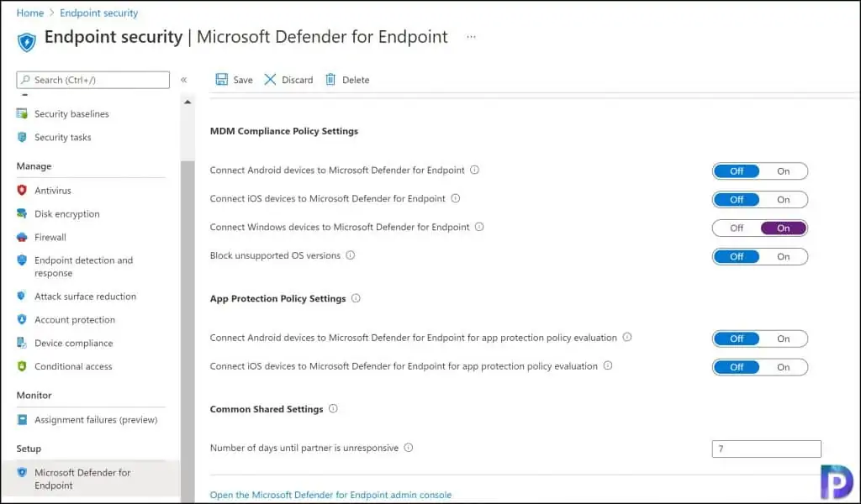Click the days until partner unresponsive field
The image size is (861, 504).
tap(767, 449)
